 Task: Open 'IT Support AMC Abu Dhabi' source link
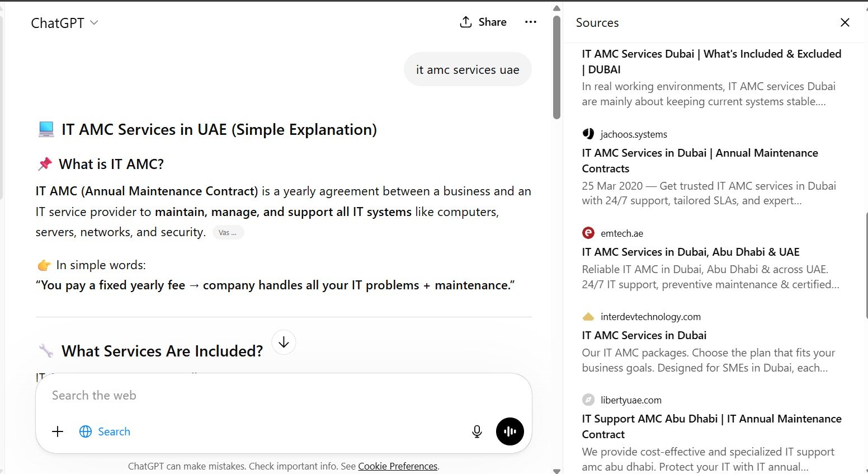[x=711, y=426]
